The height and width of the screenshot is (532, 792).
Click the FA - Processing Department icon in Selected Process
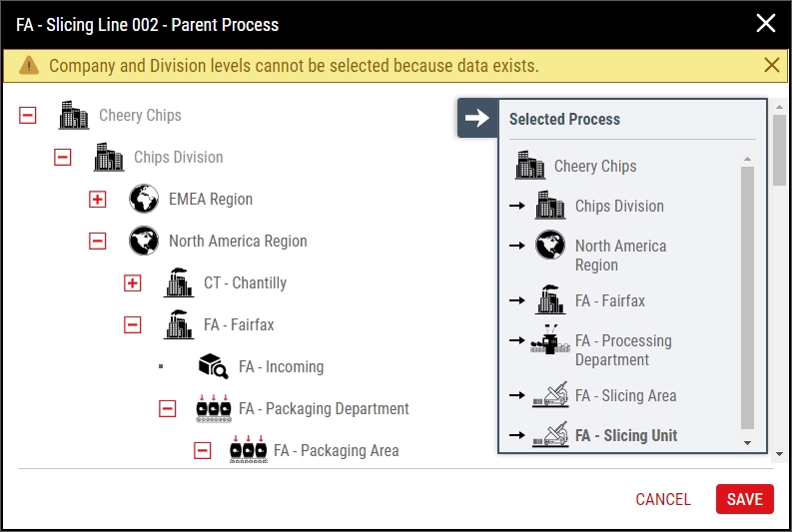pyautogui.click(x=550, y=339)
